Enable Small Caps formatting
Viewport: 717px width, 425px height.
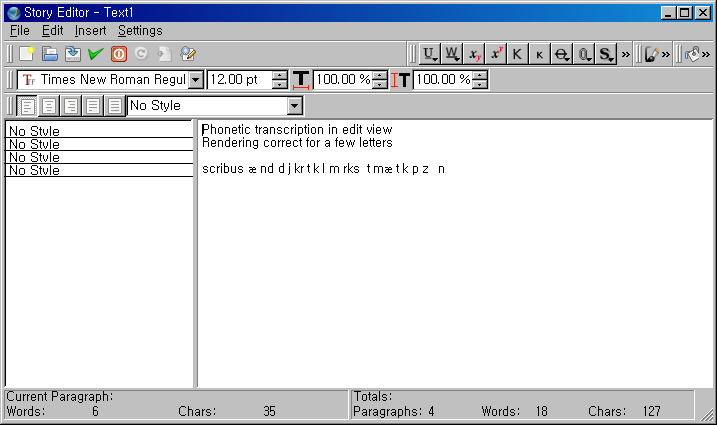coord(540,54)
